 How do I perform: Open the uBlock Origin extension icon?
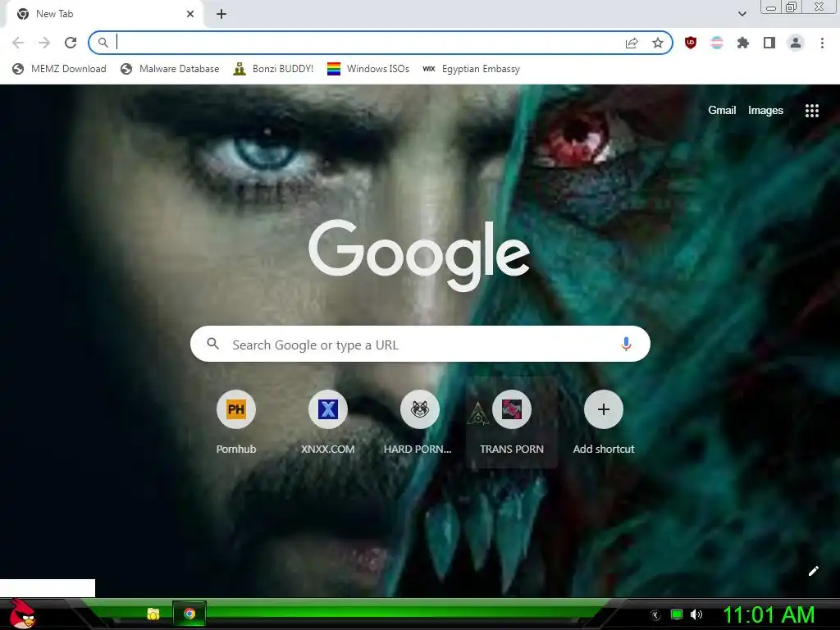[691, 43]
